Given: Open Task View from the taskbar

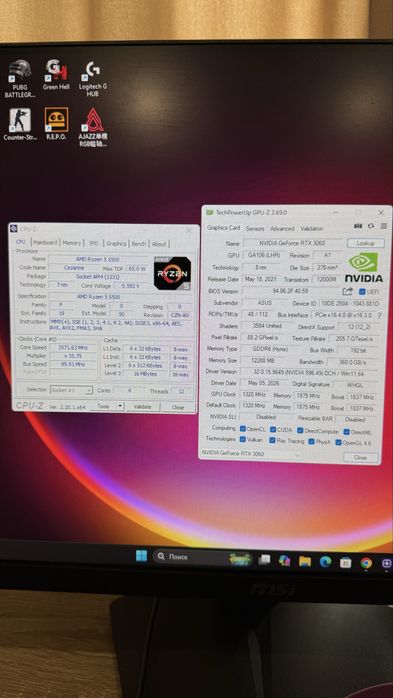Looking at the screenshot, I should pos(265,560).
